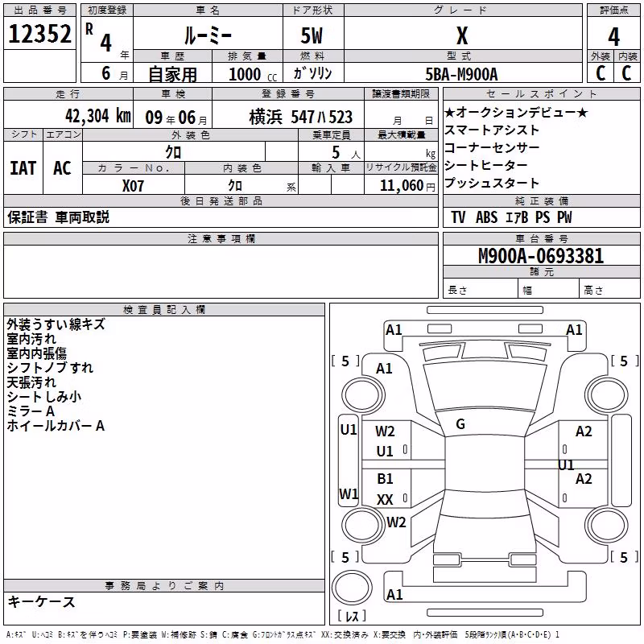The width and height of the screenshot is (644, 644).
Task: Click lot number 12352
Action: pos(39,34)
